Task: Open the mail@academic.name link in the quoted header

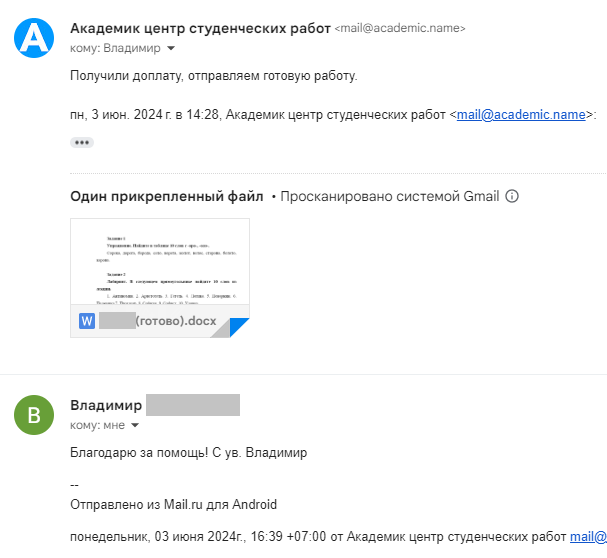Action: click(521, 115)
